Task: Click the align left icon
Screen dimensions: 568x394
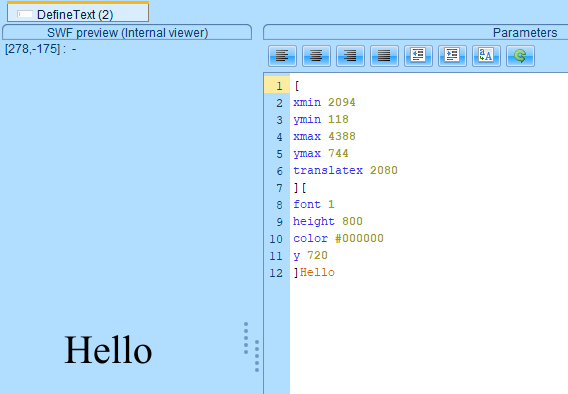Action: (283, 56)
